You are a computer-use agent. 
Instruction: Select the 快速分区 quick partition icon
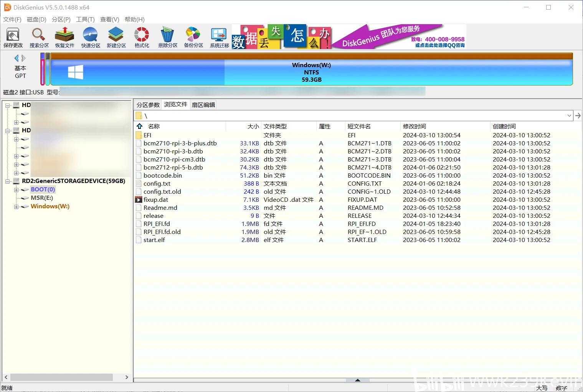tap(91, 38)
